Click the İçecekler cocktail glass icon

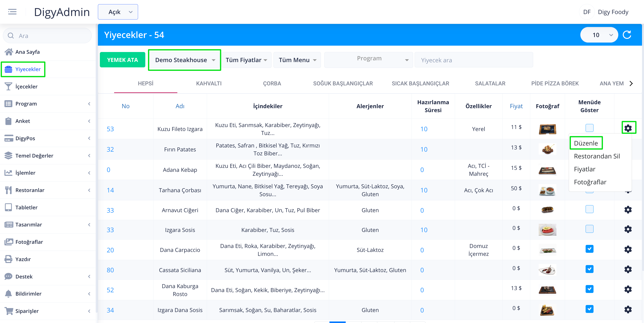tap(8, 86)
